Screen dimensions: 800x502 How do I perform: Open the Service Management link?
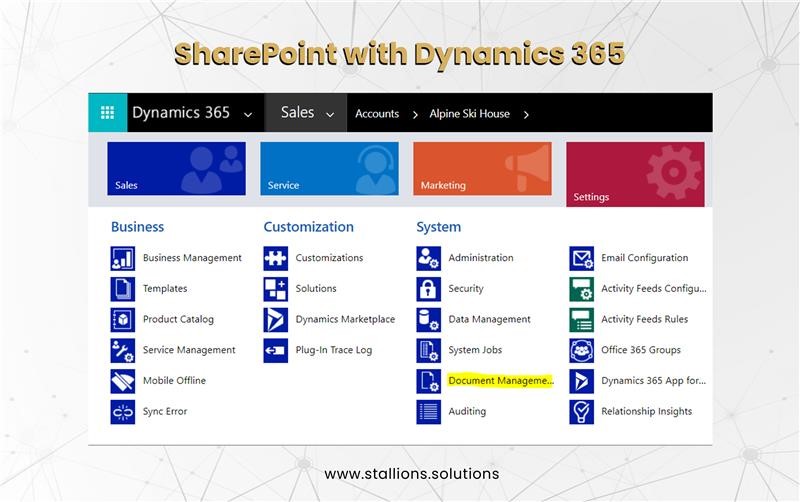[x=189, y=350]
